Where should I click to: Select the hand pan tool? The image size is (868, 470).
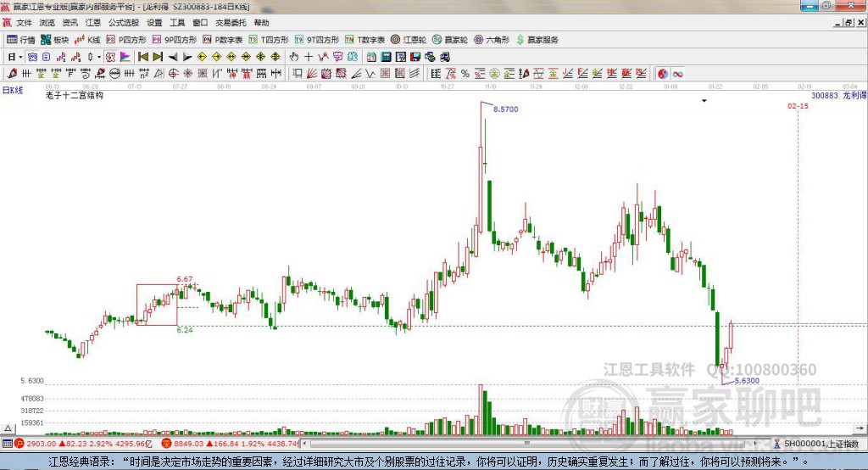tap(294, 57)
